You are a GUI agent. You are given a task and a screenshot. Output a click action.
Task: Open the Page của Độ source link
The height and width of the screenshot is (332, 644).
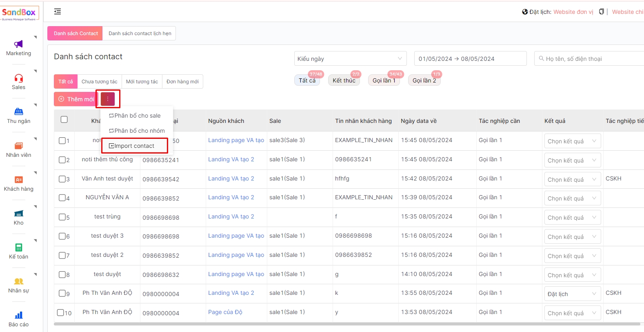pyautogui.click(x=225, y=312)
